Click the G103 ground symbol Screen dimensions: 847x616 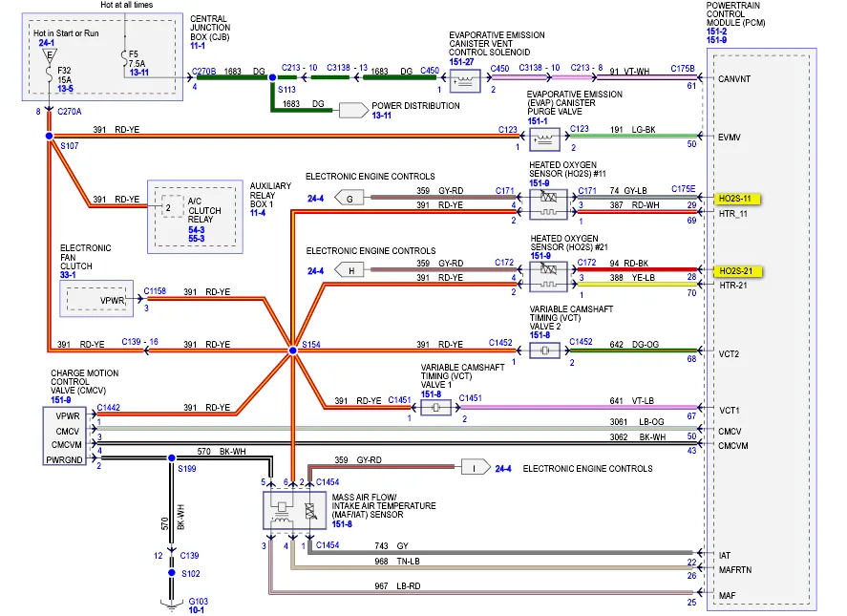click(x=172, y=605)
